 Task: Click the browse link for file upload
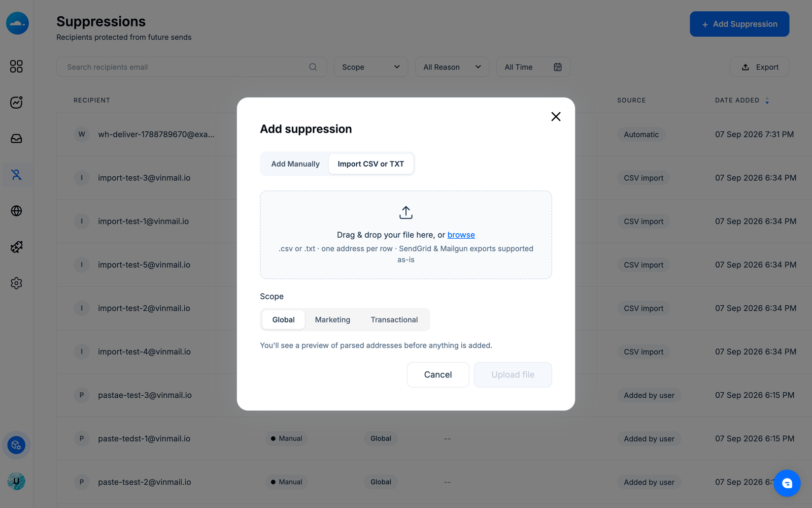[x=461, y=235]
